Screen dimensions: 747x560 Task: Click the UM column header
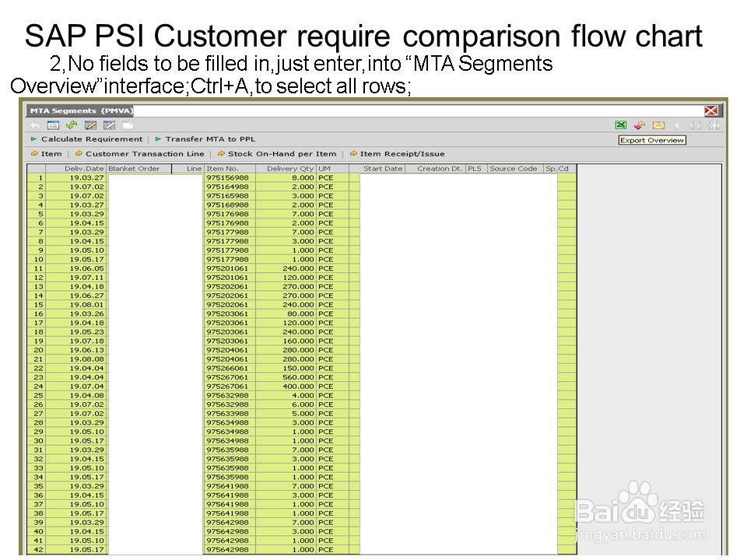pyautogui.click(x=332, y=169)
